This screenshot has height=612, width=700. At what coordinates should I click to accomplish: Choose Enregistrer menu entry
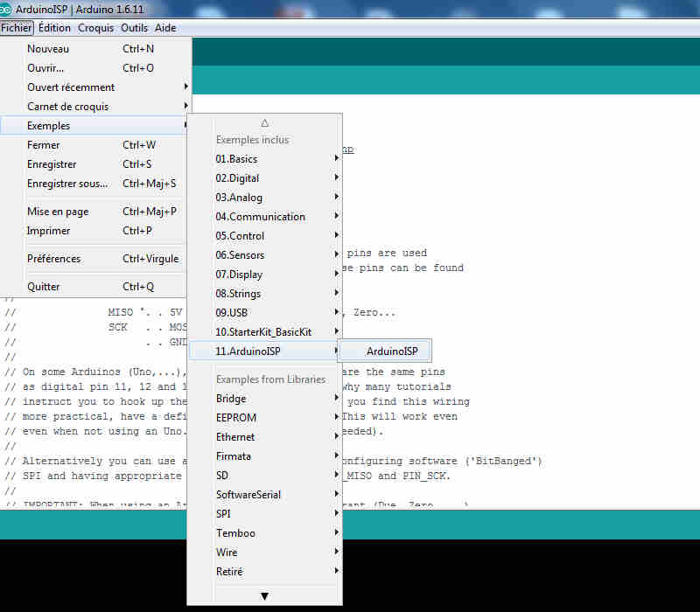[x=94, y=164]
